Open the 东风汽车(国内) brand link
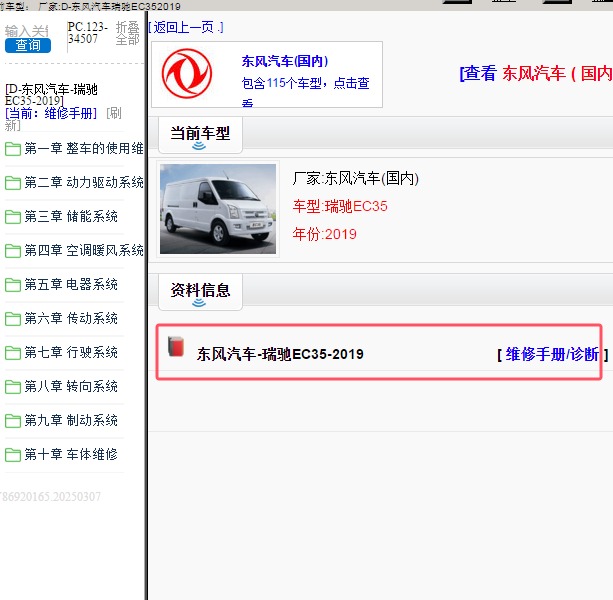The width and height of the screenshot is (613, 600). click(x=285, y=61)
